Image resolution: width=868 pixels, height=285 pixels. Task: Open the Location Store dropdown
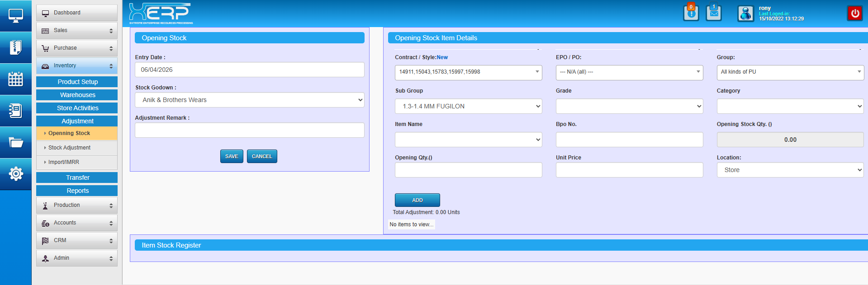[790, 170]
